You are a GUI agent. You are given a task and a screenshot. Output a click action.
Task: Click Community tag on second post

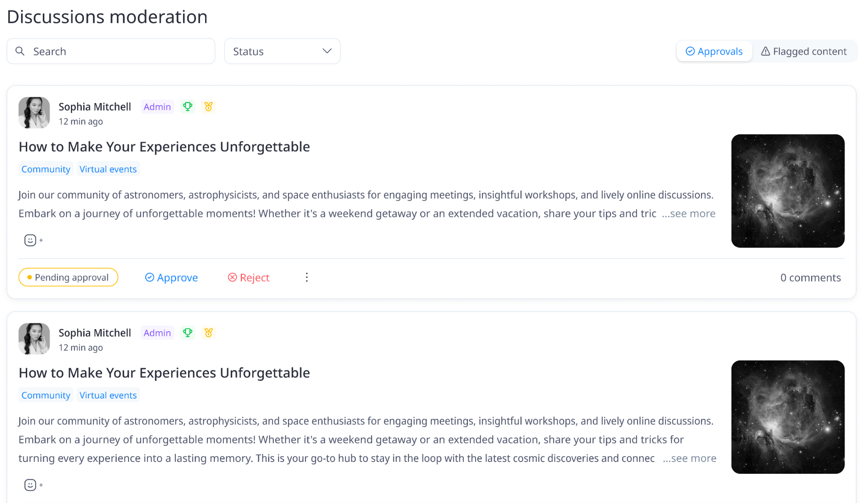coord(46,395)
